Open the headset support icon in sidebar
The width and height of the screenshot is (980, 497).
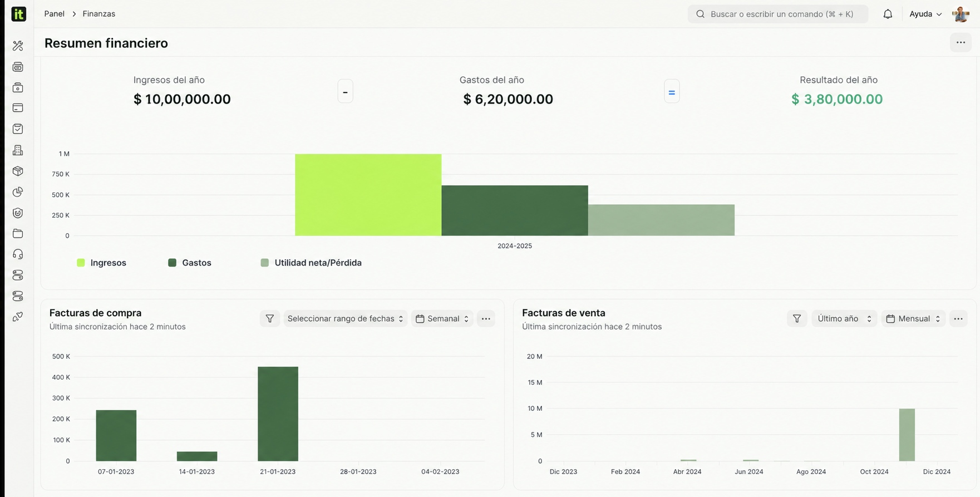click(18, 254)
